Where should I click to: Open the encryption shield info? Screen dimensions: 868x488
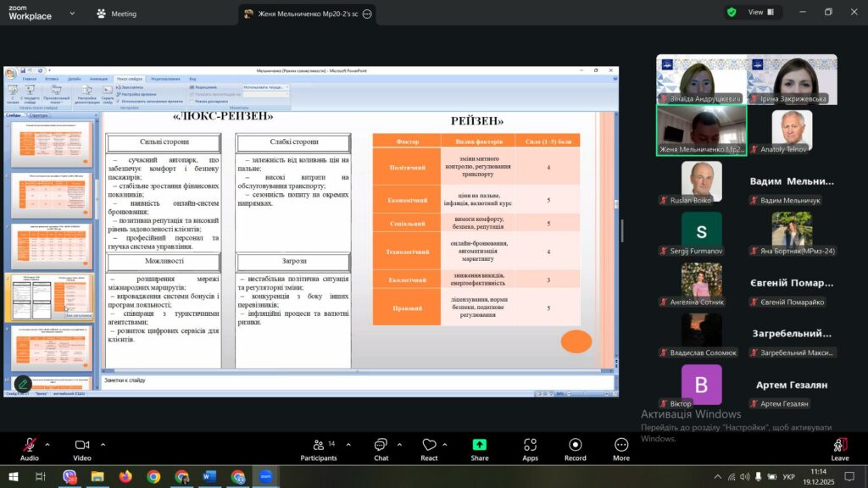[731, 13]
